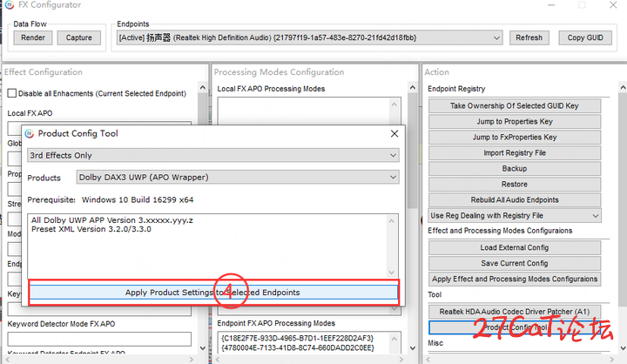Click the Refresh button
This screenshot has height=364, width=627.
(x=529, y=37)
